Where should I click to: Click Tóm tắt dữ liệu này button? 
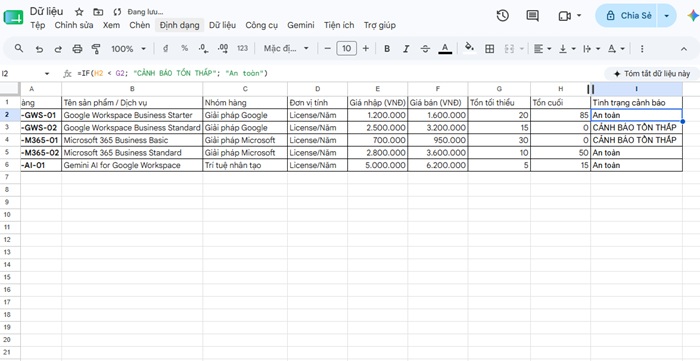click(x=651, y=74)
